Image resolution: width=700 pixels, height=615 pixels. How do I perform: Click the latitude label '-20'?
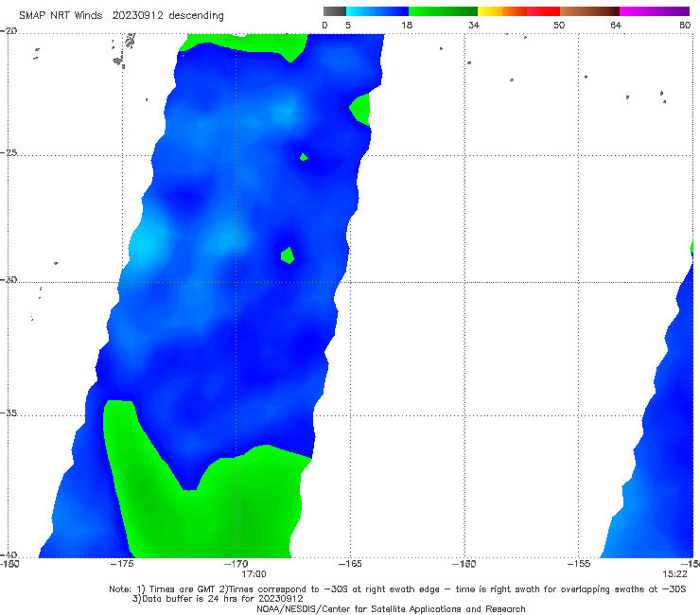(9, 31)
